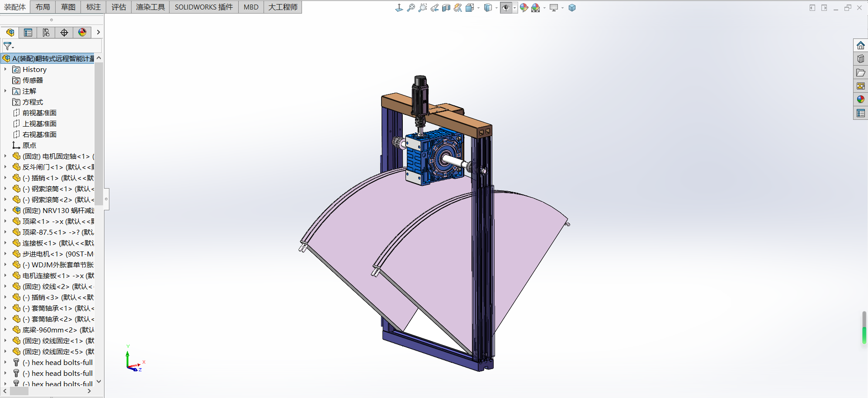Open the Dynamic Annotation Views icon
Screen dimensions: 868x398
458,8
